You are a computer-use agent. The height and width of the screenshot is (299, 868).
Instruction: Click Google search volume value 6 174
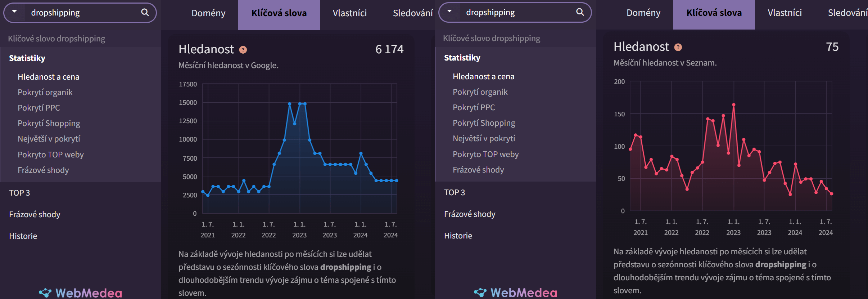(389, 49)
